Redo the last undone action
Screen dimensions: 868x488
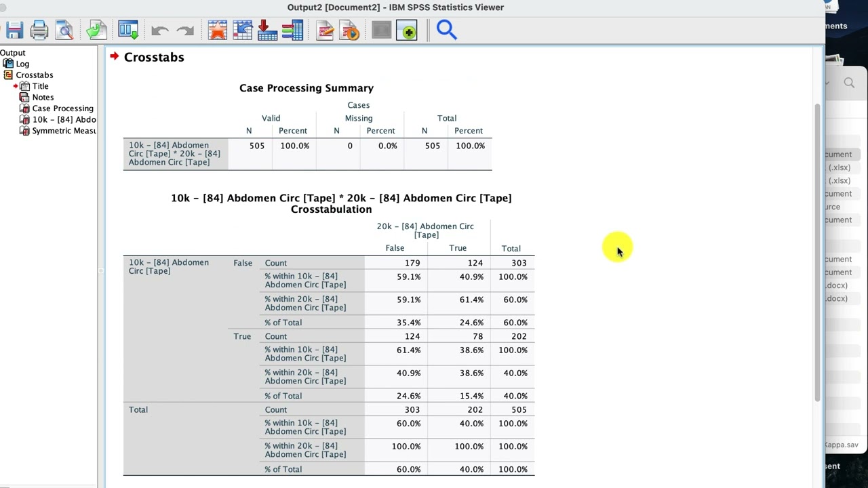click(185, 30)
